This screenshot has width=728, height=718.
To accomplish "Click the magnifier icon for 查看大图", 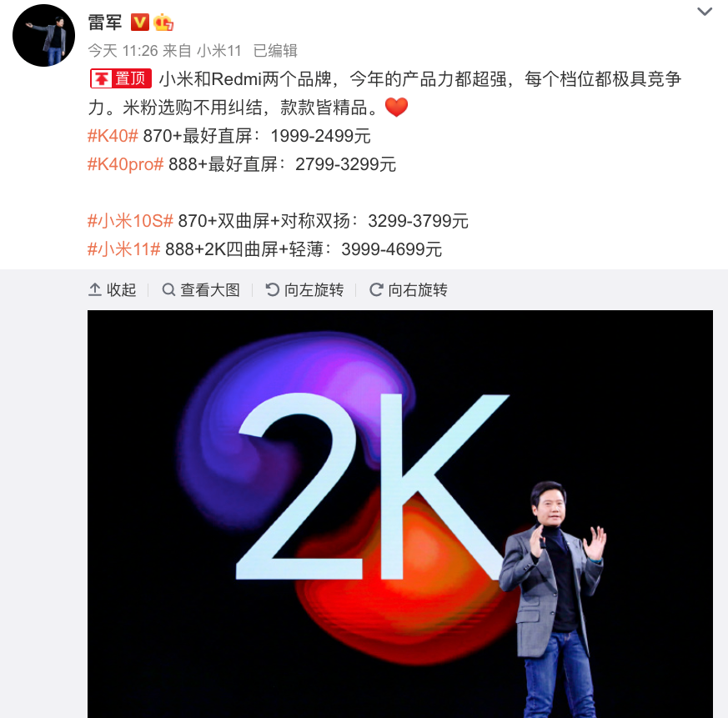I will 168,290.
